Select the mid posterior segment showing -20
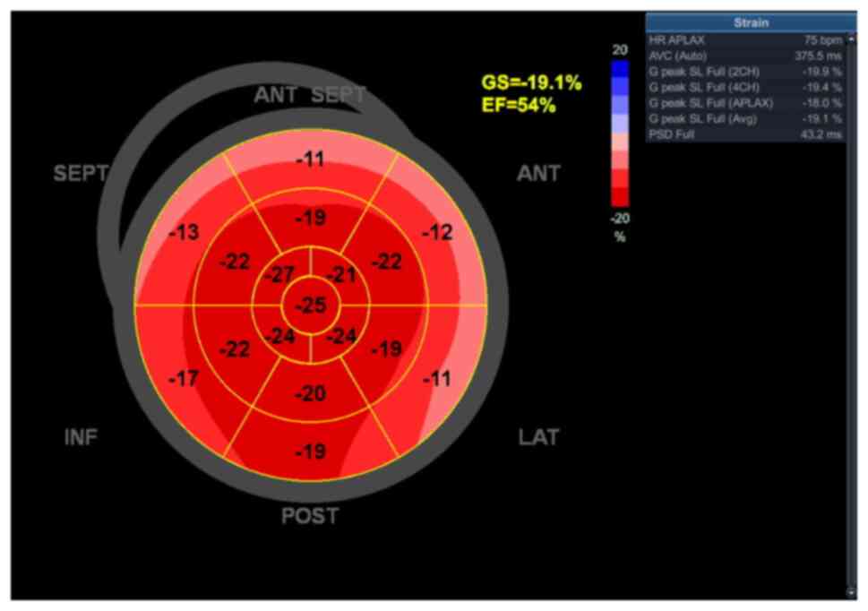 pyautogui.click(x=310, y=393)
